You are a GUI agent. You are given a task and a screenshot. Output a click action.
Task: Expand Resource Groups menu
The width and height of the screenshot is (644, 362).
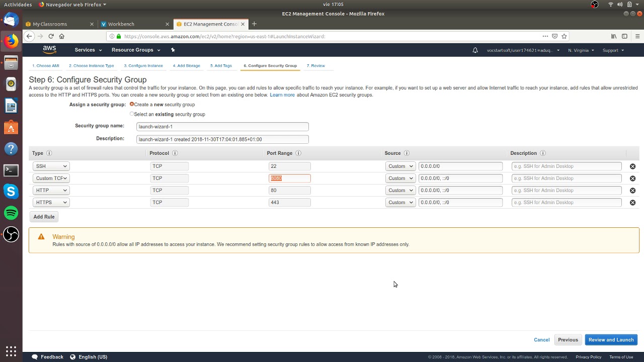(136, 50)
